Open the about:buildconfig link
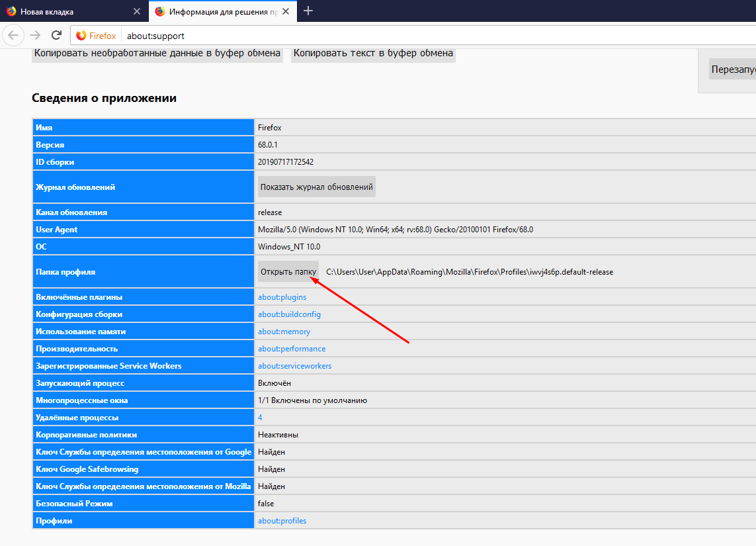756x546 pixels. point(289,314)
